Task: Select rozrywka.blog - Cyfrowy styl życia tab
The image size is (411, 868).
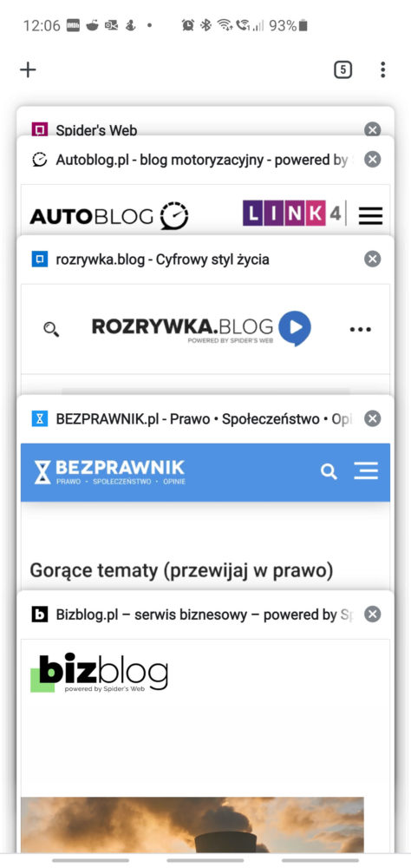Action: 163,260
